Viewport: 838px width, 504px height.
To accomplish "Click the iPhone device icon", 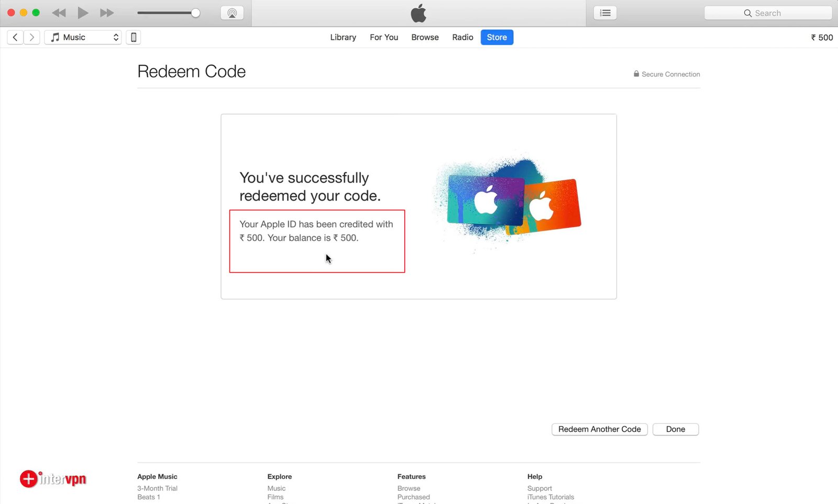I will point(134,37).
